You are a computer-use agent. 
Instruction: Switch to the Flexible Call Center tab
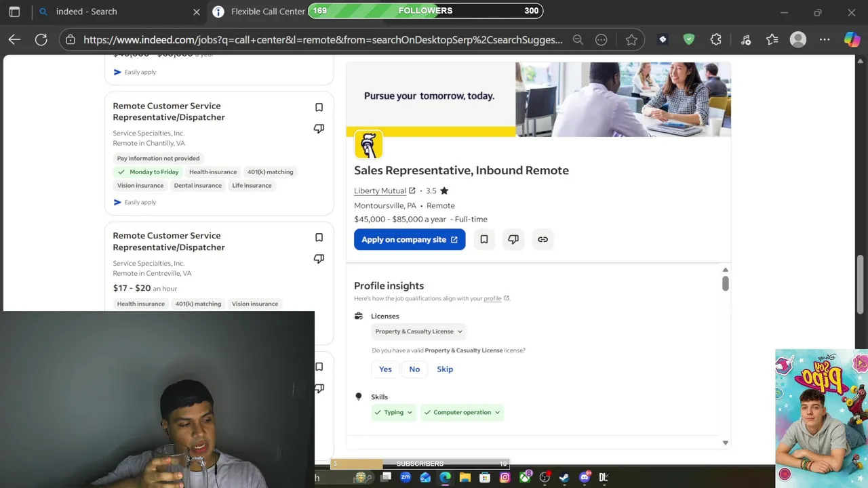click(x=268, y=12)
